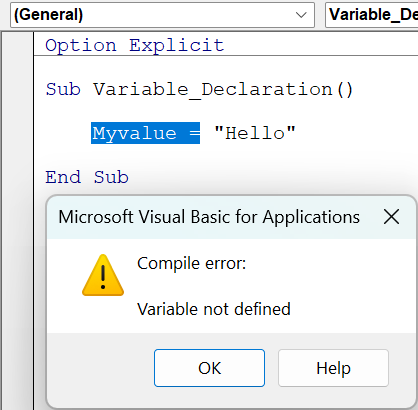Click the End keyword in End Sub
418x410 pixels.
(63, 177)
